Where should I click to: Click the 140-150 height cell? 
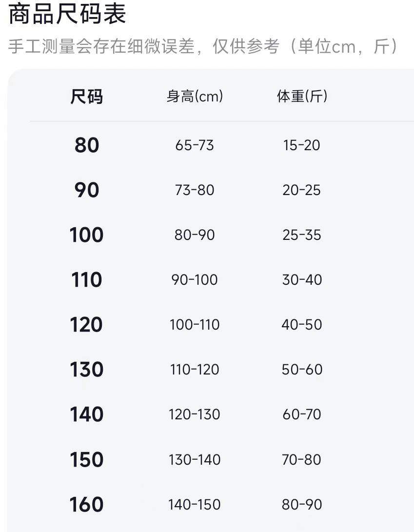coord(195,505)
